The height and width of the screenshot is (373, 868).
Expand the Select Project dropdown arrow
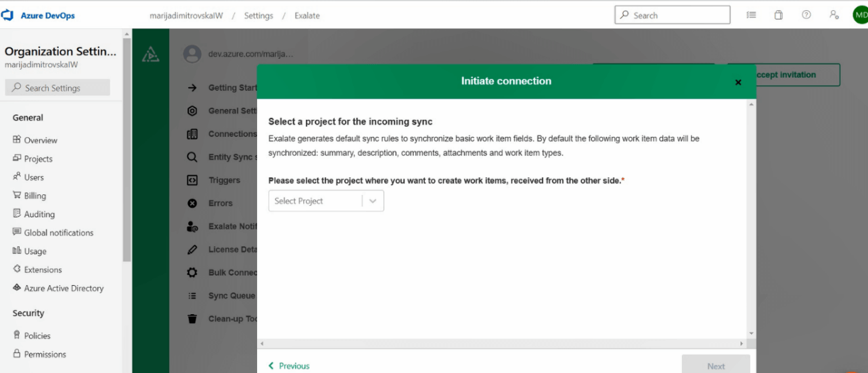click(373, 201)
